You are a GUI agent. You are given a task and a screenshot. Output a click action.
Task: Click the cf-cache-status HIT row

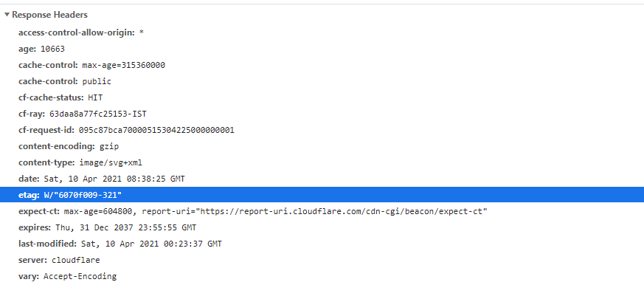coord(322,97)
